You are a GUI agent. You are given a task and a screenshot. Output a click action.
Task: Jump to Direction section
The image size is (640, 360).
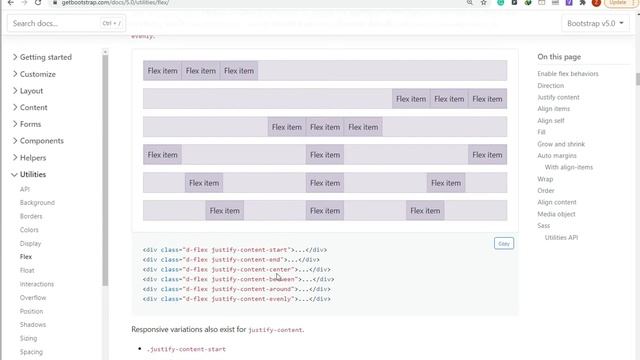click(551, 86)
